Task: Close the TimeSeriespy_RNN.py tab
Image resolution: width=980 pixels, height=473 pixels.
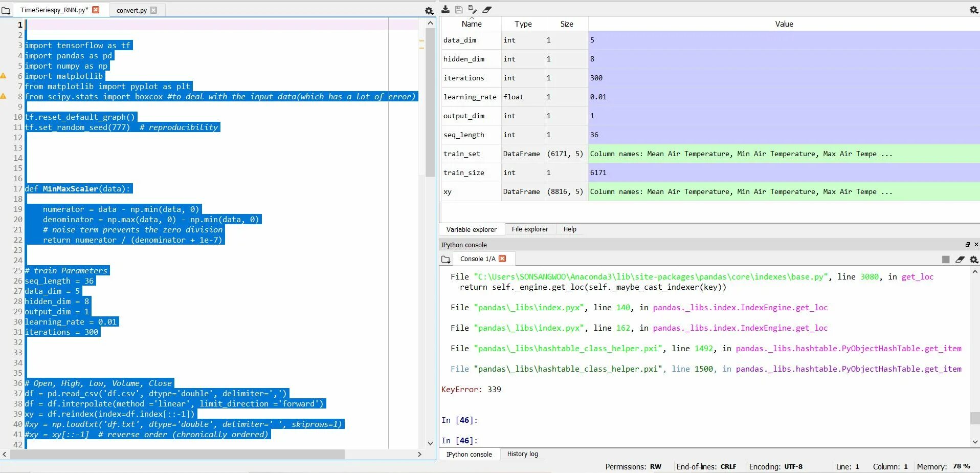Action: pyautogui.click(x=96, y=10)
